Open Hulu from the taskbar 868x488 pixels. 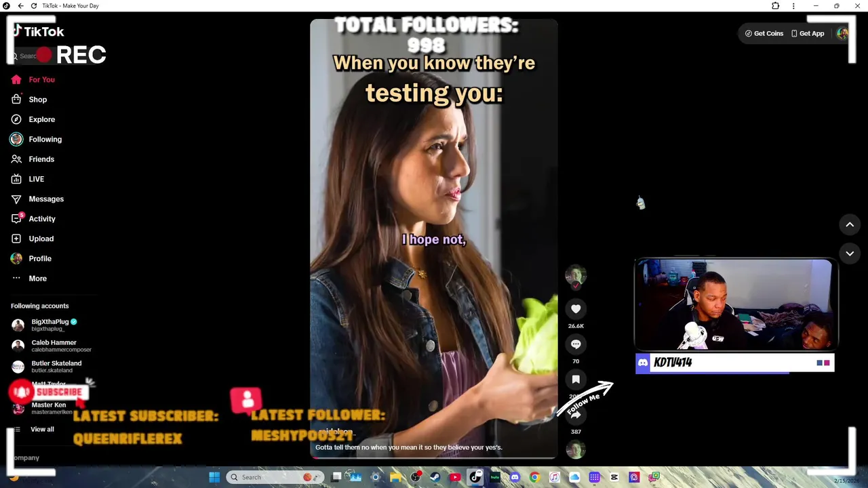[x=495, y=477]
